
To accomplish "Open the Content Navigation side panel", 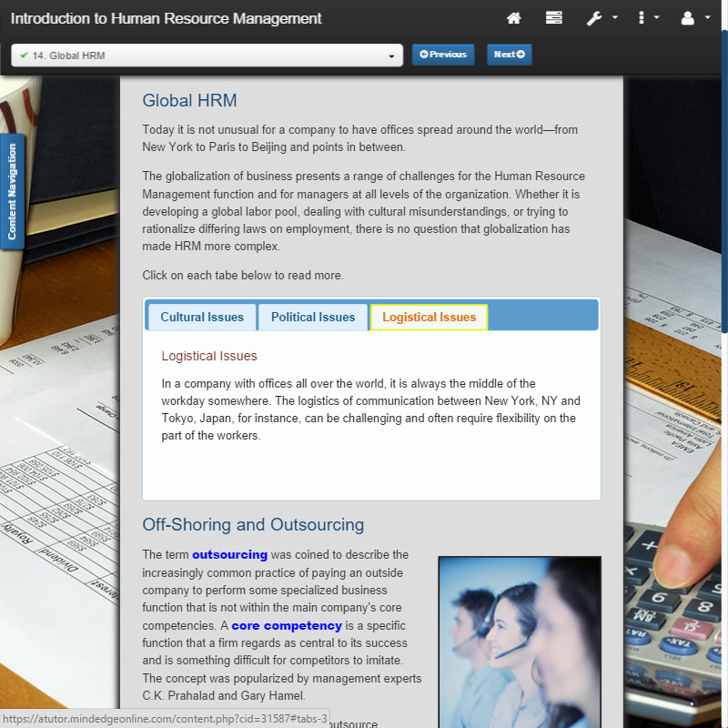I will tap(12, 192).
